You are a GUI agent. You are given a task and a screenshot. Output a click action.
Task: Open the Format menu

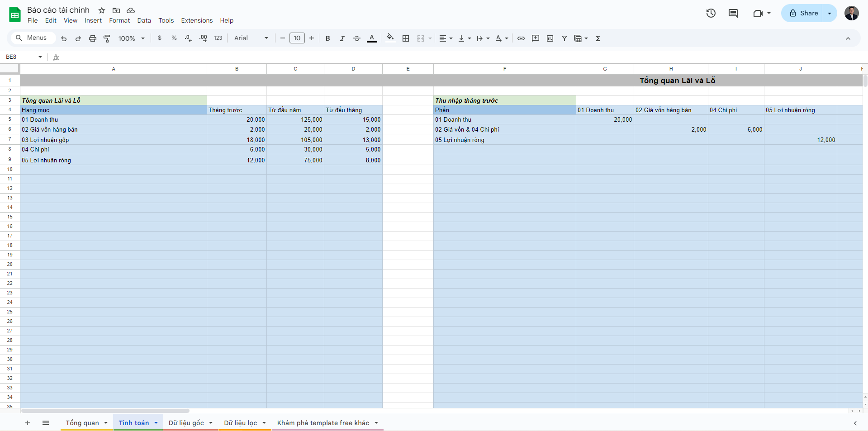[119, 20]
